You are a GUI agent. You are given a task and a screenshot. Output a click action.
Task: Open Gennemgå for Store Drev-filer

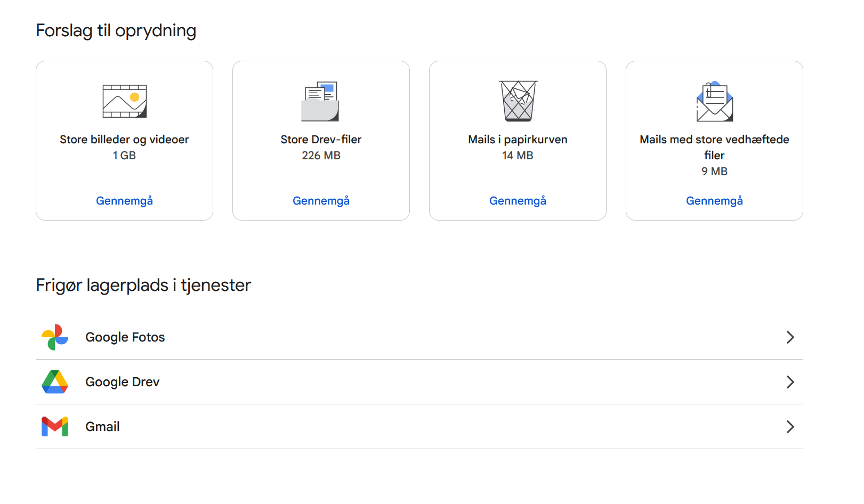[321, 201]
